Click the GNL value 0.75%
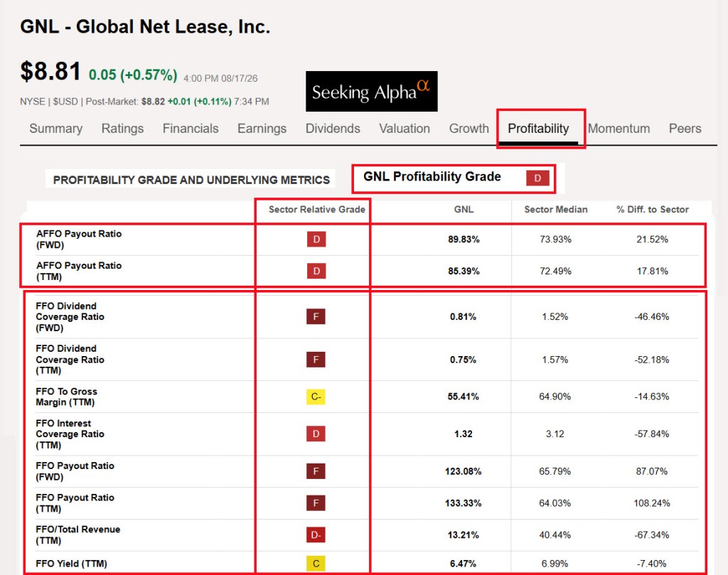 click(x=463, y=360)
